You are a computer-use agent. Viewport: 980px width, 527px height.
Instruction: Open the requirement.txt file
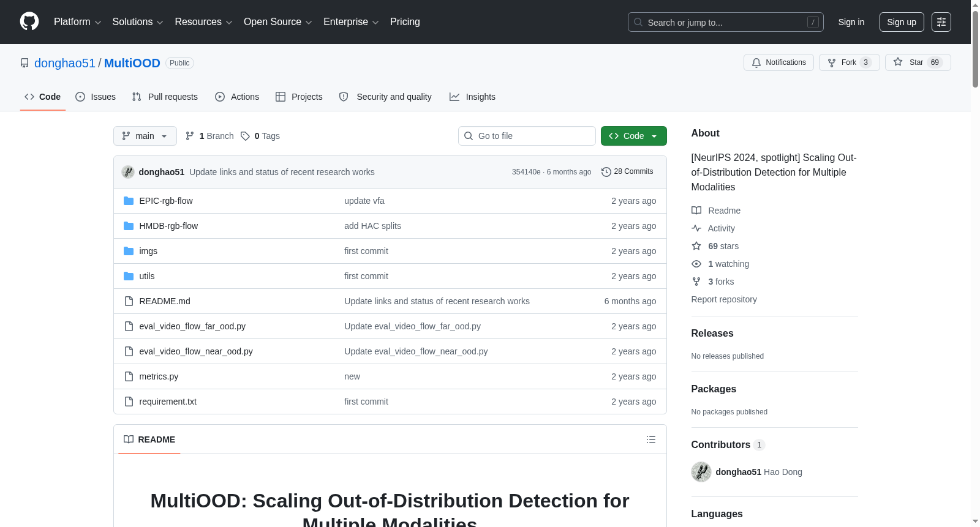coord(168,402)
